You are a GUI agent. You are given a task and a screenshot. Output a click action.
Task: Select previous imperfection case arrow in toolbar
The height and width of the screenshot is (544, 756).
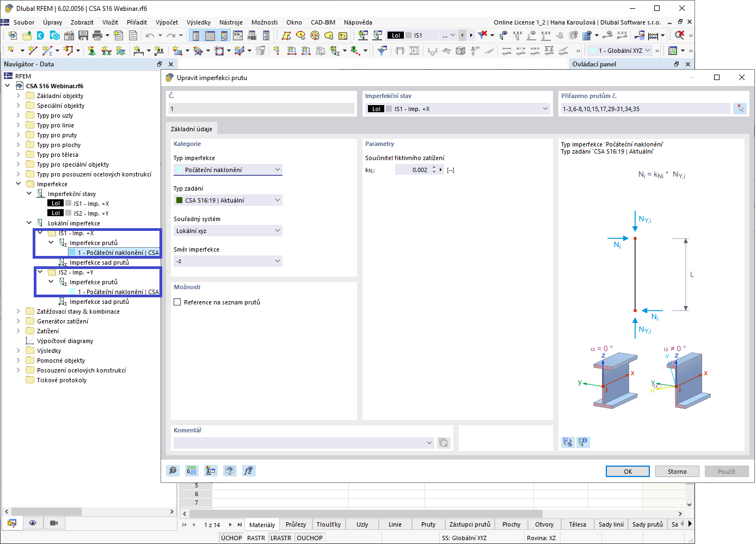[462, 35]
